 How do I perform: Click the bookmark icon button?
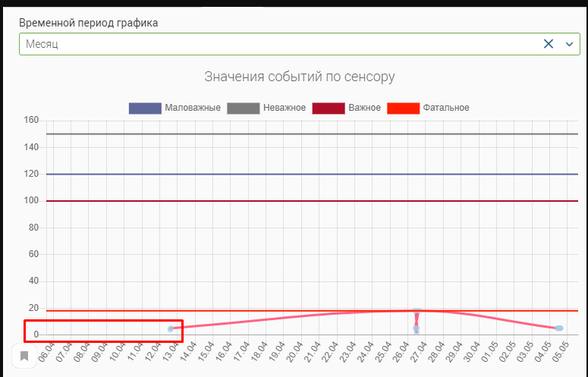click(x=24, y=356)
